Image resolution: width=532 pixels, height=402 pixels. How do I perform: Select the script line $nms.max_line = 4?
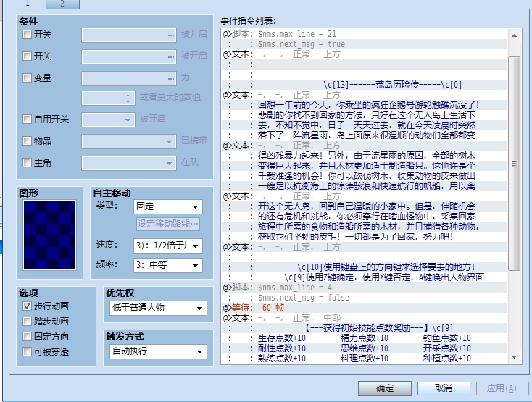point(365,288)
